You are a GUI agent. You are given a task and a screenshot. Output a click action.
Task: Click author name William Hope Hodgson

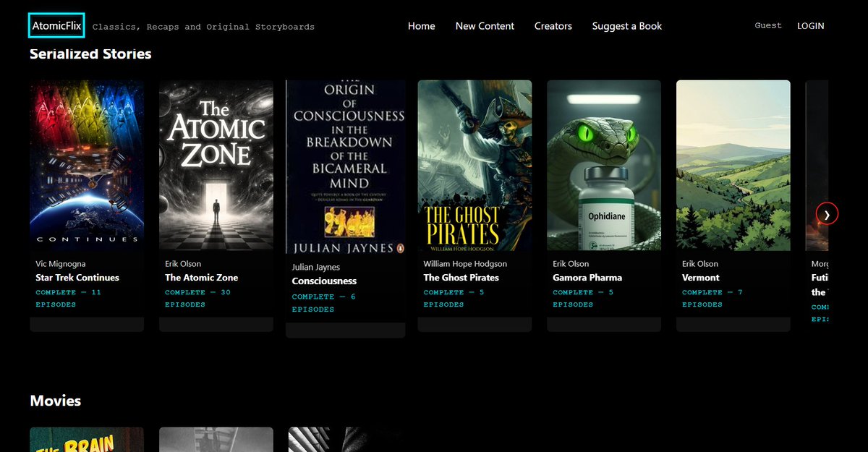tap(465, 264)
